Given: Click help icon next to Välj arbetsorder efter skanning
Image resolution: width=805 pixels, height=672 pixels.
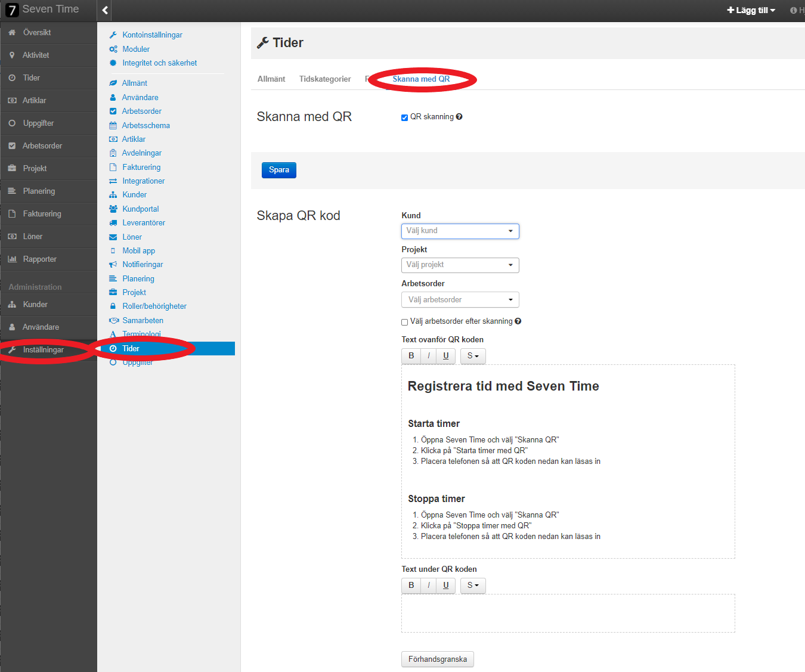Looking at the screenshot, I should click(518, 321).
